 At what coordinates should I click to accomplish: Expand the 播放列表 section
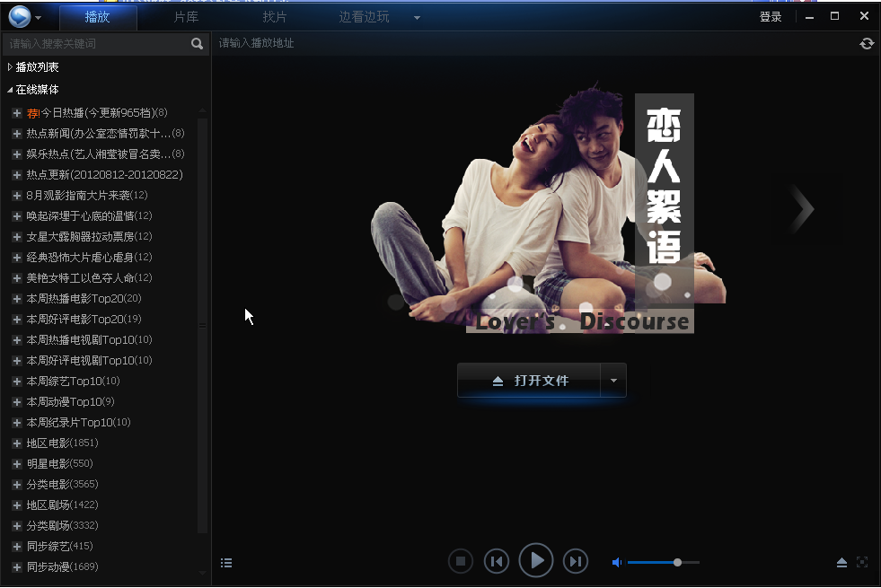(10, 66)
